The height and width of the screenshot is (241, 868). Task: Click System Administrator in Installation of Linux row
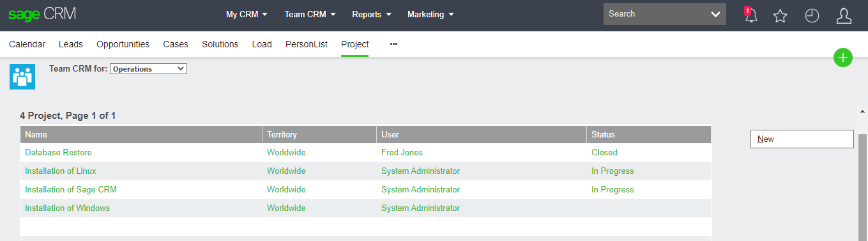(x=420, y=171)
